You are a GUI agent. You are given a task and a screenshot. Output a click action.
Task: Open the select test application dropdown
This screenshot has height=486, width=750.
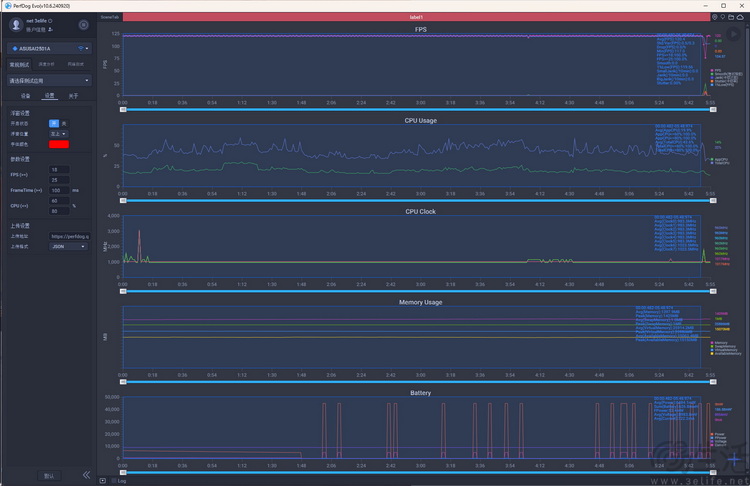pyautogui.click(x=49, y=80)
